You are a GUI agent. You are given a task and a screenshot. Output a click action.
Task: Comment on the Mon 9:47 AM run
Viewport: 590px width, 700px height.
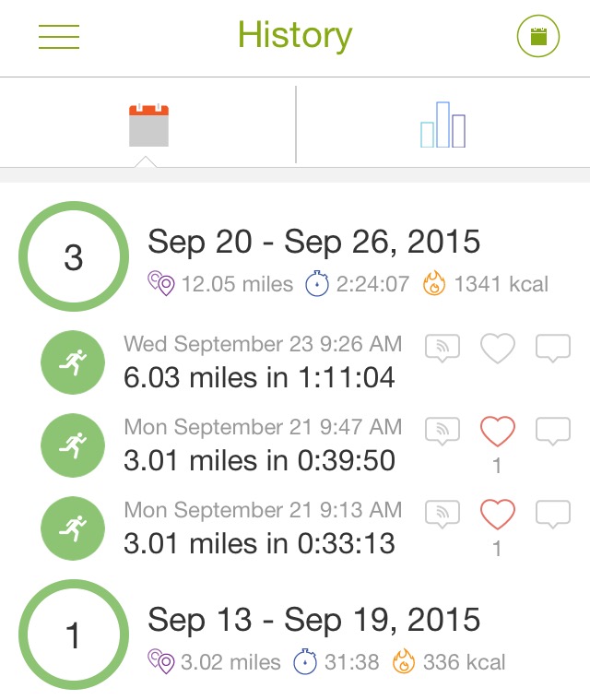553,431
